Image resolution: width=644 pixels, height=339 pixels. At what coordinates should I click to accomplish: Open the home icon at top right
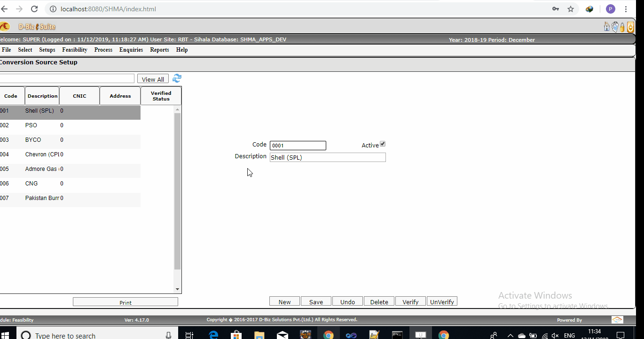click(606, 27)
